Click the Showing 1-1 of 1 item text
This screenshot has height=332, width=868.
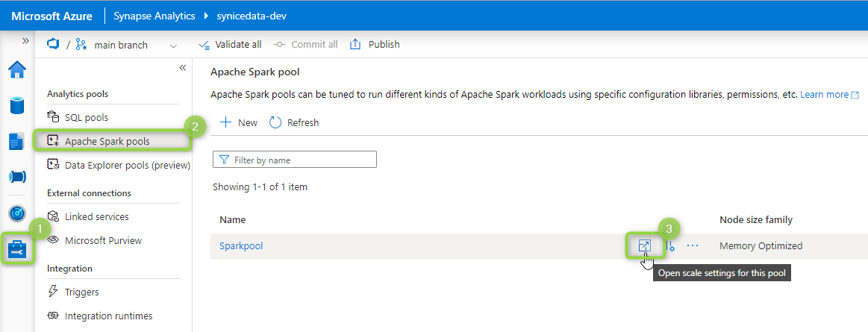(x=260, y=187)
